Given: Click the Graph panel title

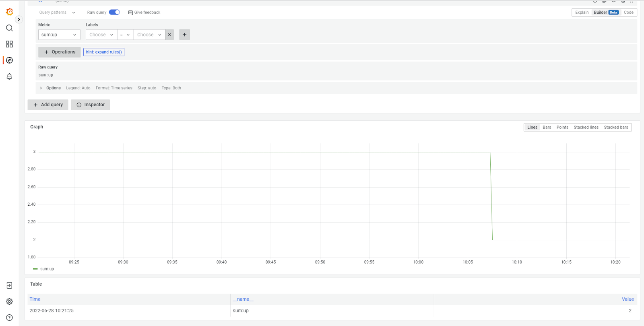Looking at the screenshot, I should [37, 127].
